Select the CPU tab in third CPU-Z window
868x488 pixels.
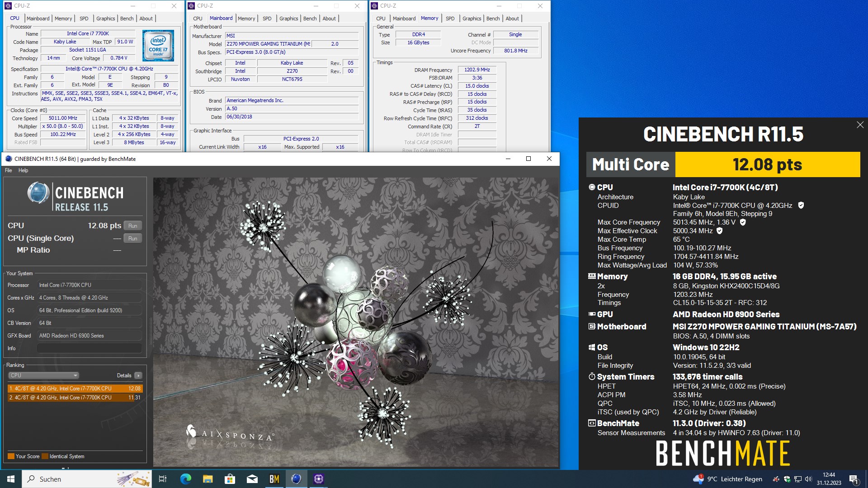click(x=381, y=19)
